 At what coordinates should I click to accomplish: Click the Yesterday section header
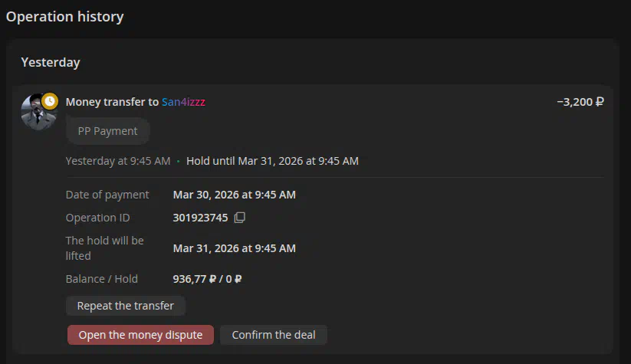(x=51, y=63)
